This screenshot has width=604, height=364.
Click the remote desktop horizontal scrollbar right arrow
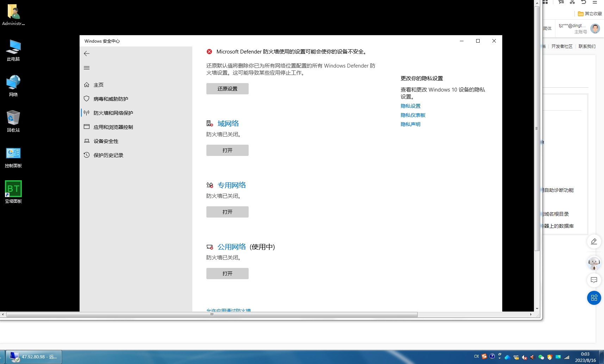coord(531,314)
